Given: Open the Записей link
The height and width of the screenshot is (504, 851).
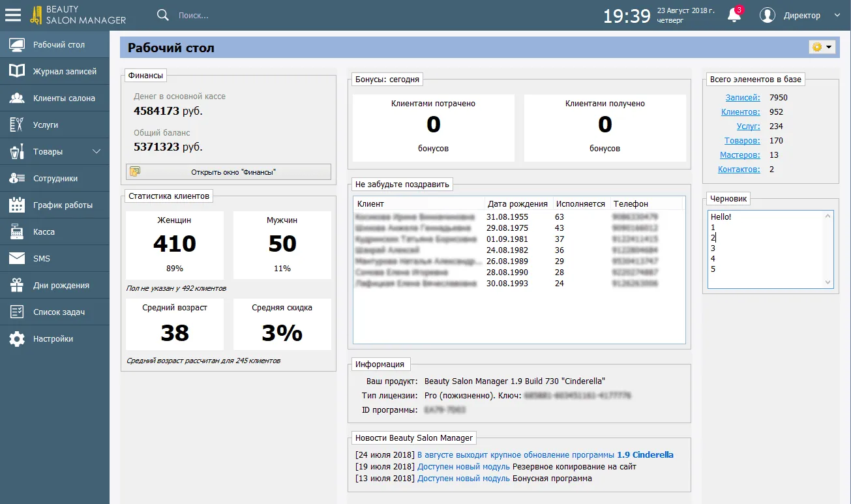Looking at the screenshot, I should [x=743, y=98].
